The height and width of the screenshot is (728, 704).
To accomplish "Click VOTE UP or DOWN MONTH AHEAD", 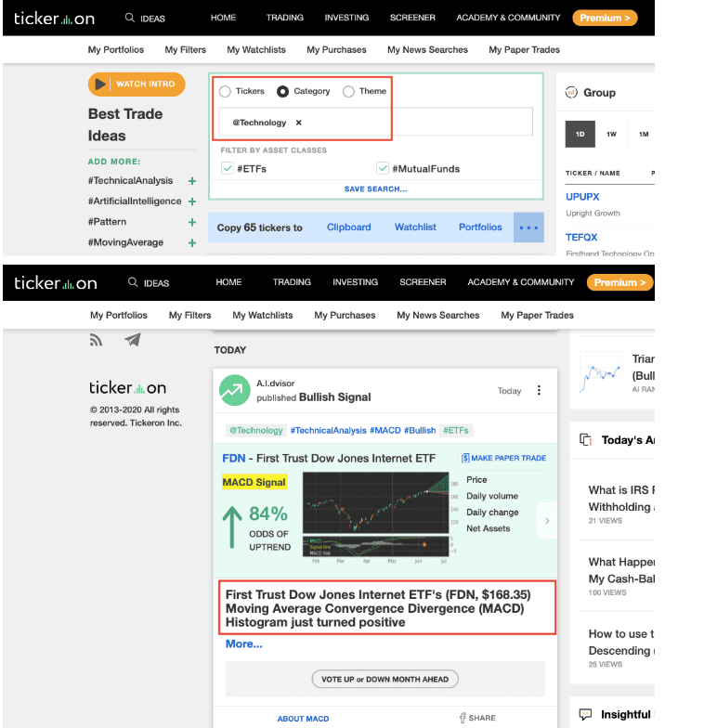I will tap(385, 680).
